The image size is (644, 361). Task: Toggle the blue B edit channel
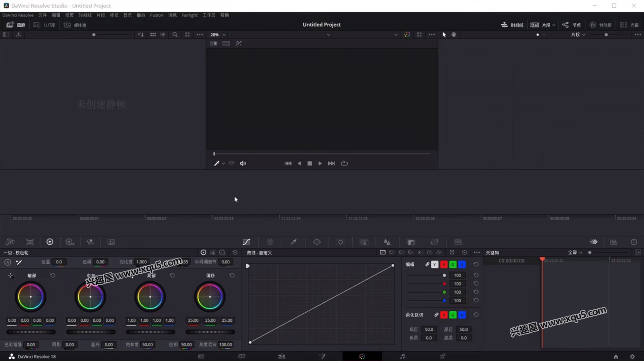click(462, 264)
